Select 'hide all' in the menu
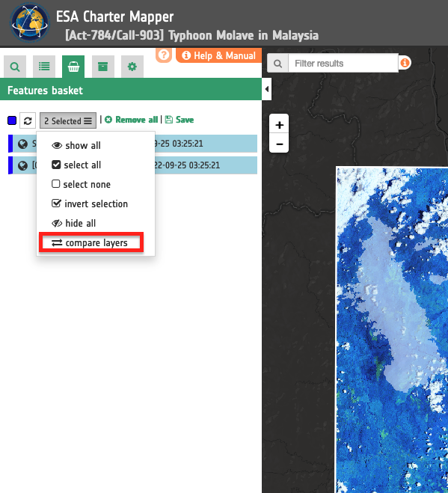The image size is (448, 493). 73,223
